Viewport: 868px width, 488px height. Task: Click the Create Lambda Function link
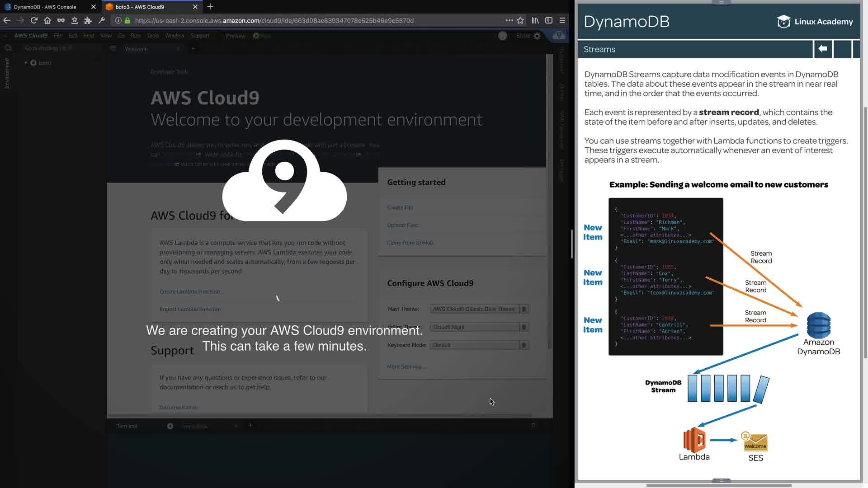190,291
